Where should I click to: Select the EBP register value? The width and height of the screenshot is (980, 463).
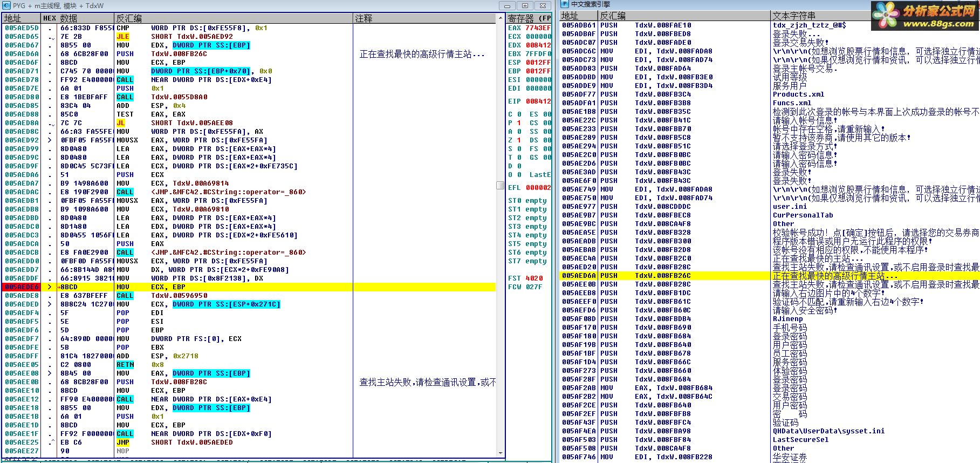tap(538, 71)
